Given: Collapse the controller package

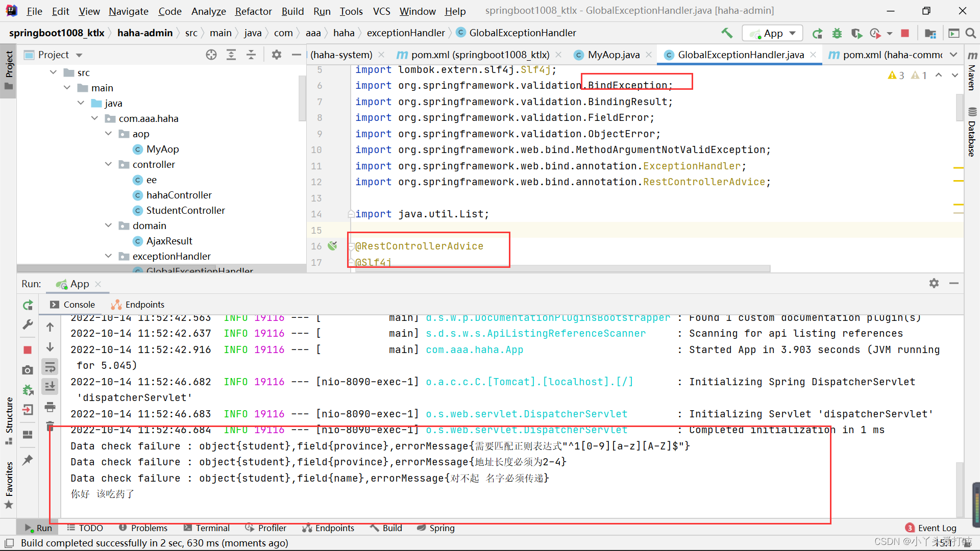Looking at the screenshot, I should point(109,164).
